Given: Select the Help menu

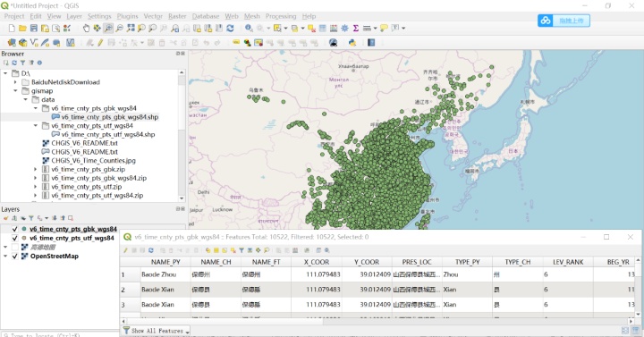Looking at the screenshot, I should pyautogui.click(x=309, y=16).
